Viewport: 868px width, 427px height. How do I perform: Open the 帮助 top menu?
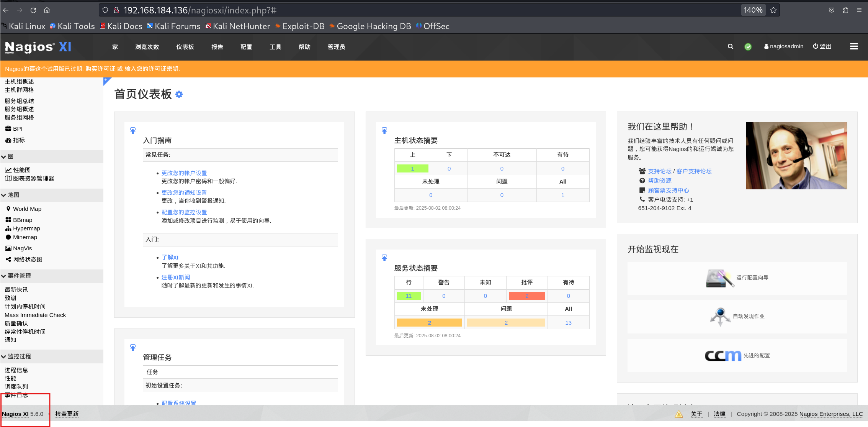click(x=304, y=47)
